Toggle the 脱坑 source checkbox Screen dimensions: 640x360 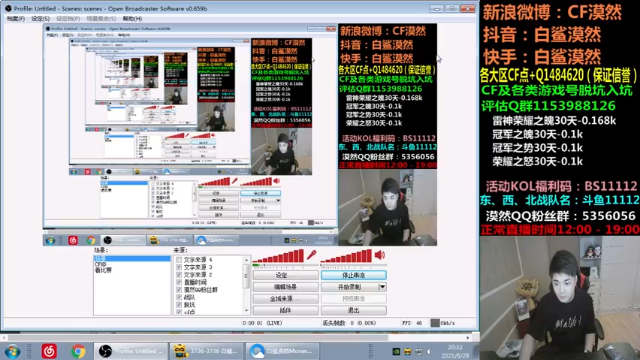pos(179,304)
